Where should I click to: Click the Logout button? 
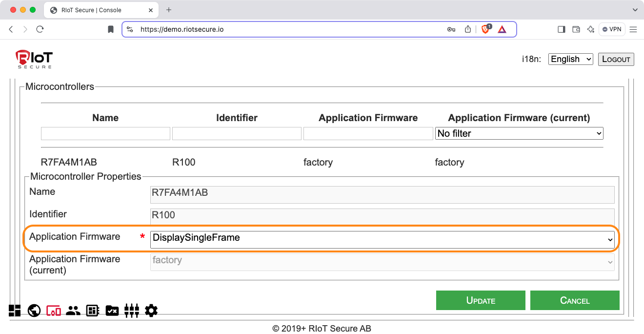616,59
